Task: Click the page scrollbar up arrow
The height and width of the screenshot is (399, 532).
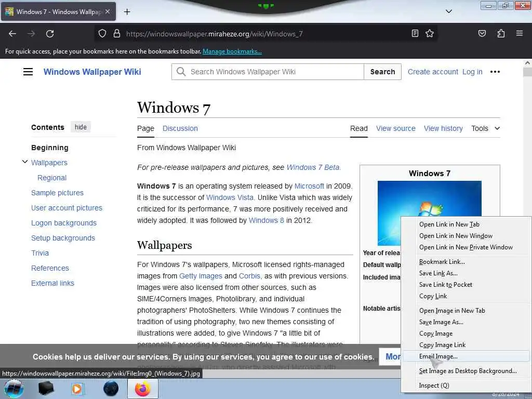Action: tap(527, 63)
